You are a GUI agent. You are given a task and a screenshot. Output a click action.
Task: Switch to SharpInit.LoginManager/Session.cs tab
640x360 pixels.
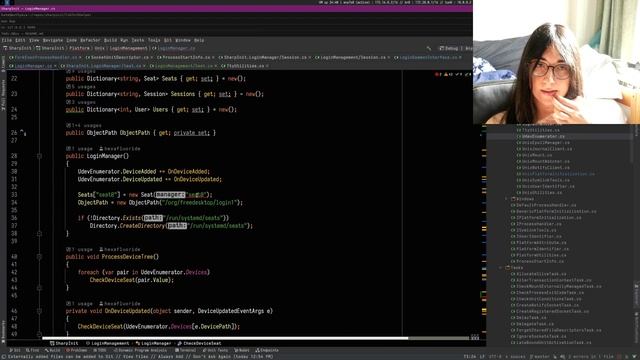coord(265,58)
